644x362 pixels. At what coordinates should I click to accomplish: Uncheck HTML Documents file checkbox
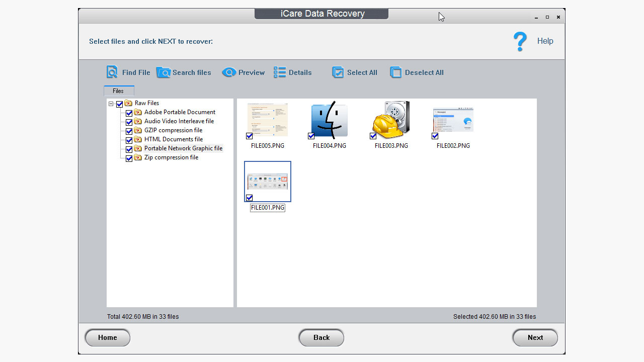coord(129,140)
